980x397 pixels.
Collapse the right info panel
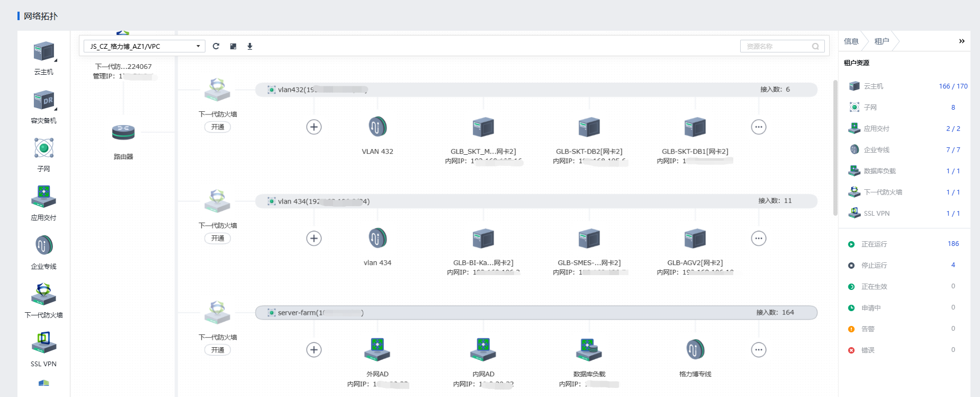961,41
